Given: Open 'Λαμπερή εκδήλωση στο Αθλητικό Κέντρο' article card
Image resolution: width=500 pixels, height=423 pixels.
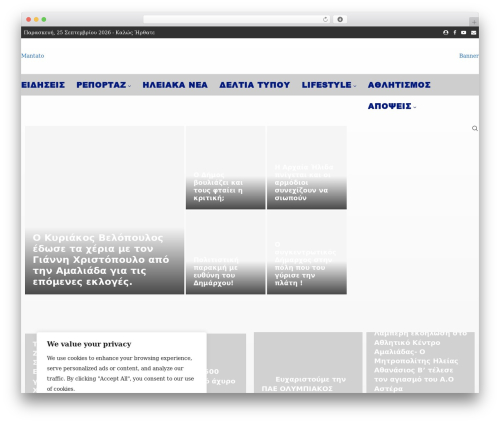Looking at the screenshot, I should 420,363.
